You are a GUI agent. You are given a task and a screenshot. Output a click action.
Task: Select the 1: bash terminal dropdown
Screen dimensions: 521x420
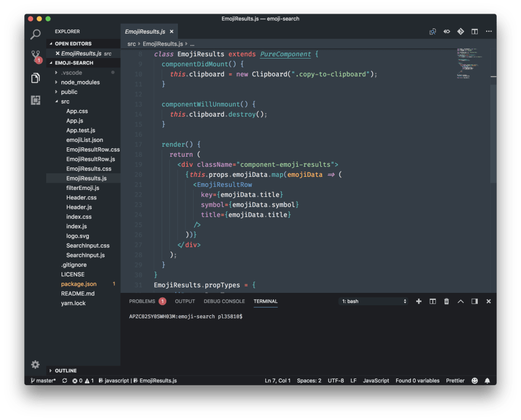(x=374, y=301)
